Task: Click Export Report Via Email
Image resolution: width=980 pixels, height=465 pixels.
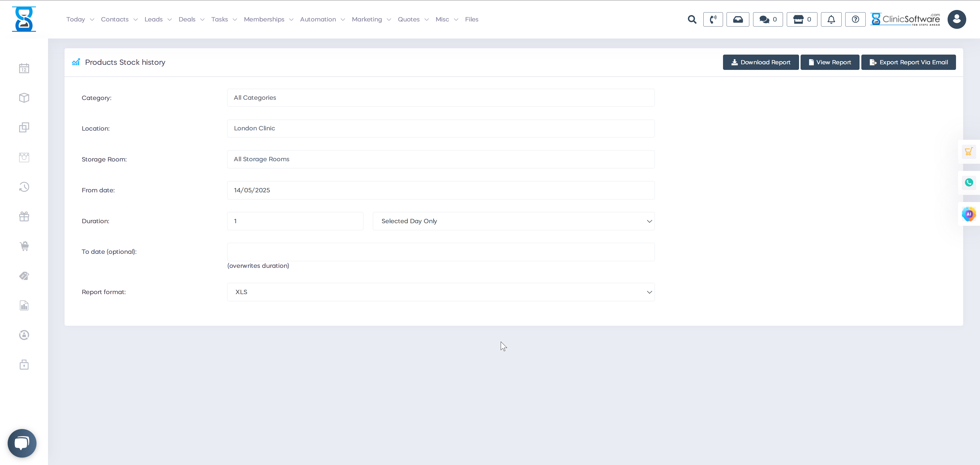Action: coord(909,62)
